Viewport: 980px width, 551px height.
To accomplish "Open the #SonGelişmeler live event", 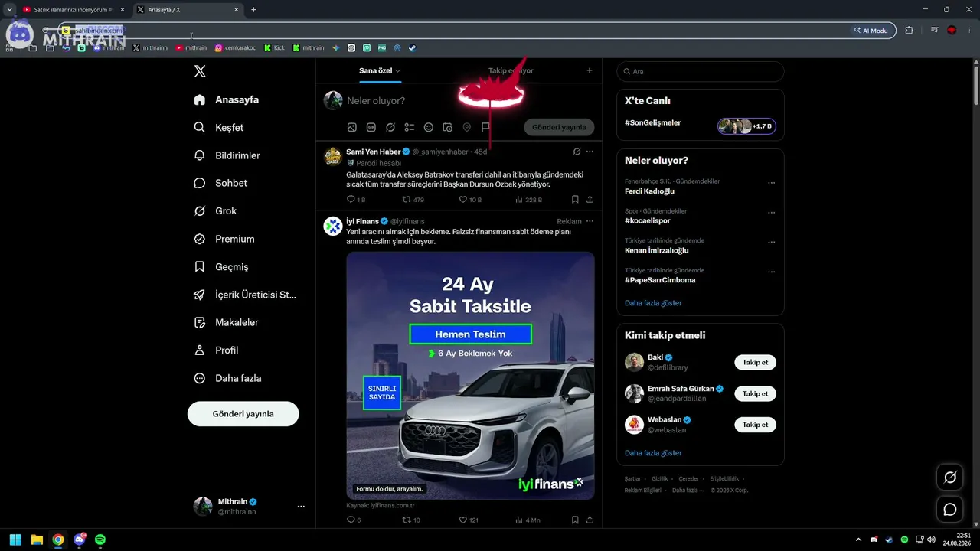I will (x=701, y=125).
